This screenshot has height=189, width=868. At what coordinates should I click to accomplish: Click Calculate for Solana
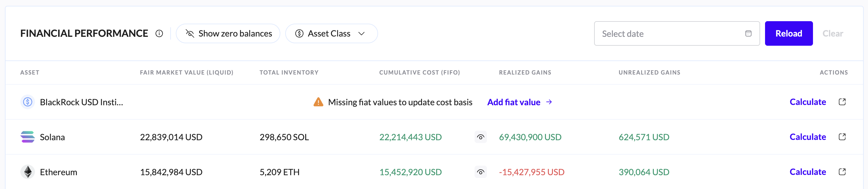[807, 137]
